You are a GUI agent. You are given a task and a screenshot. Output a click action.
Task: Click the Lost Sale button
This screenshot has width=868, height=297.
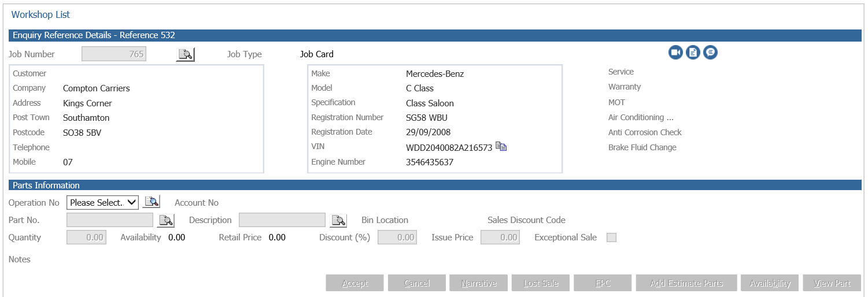pos(541,283)
